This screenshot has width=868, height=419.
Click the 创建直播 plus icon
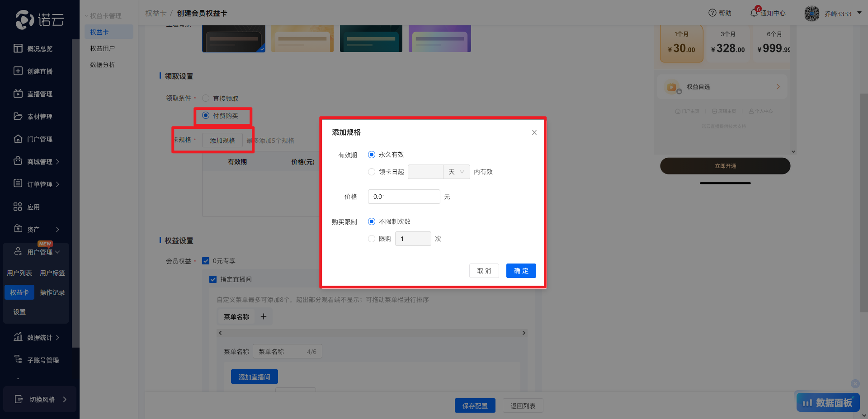pyautogui.click(x=18, y=71)
